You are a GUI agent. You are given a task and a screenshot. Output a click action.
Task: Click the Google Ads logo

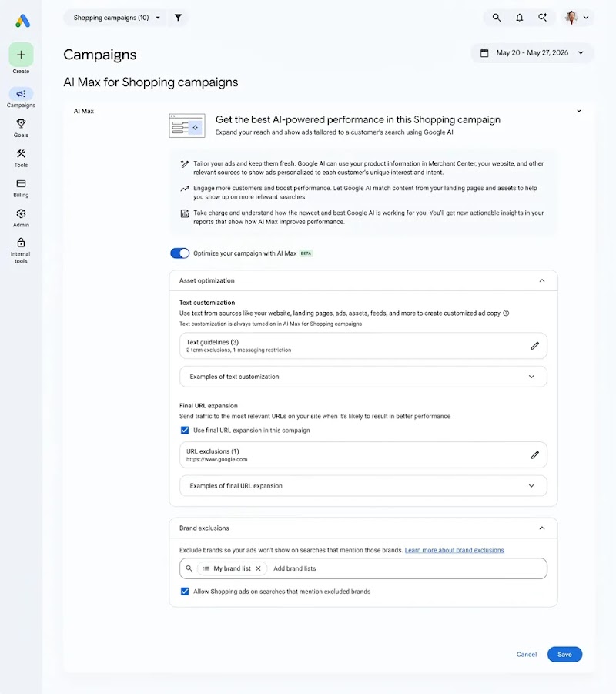coord(22,21)
